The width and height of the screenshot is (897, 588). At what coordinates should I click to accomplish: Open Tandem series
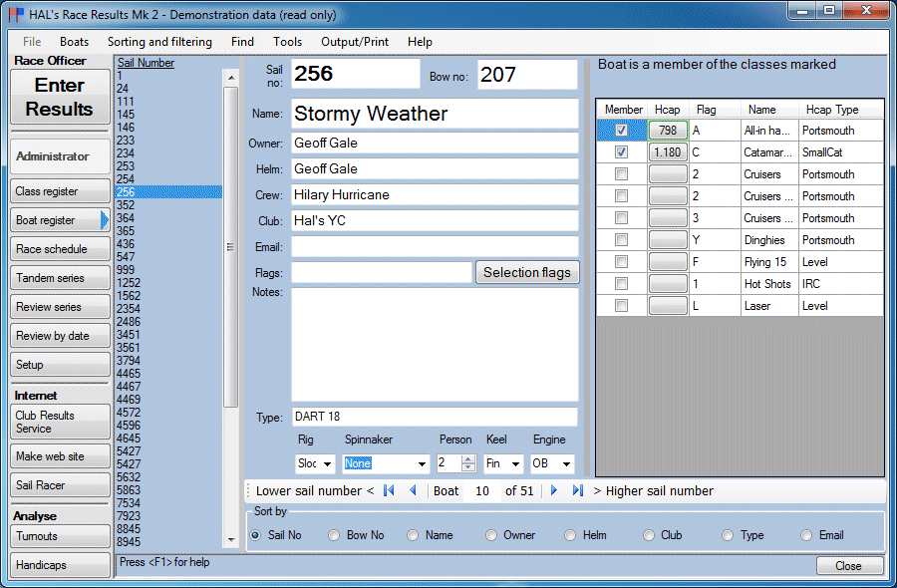click(x=60, y=278)
